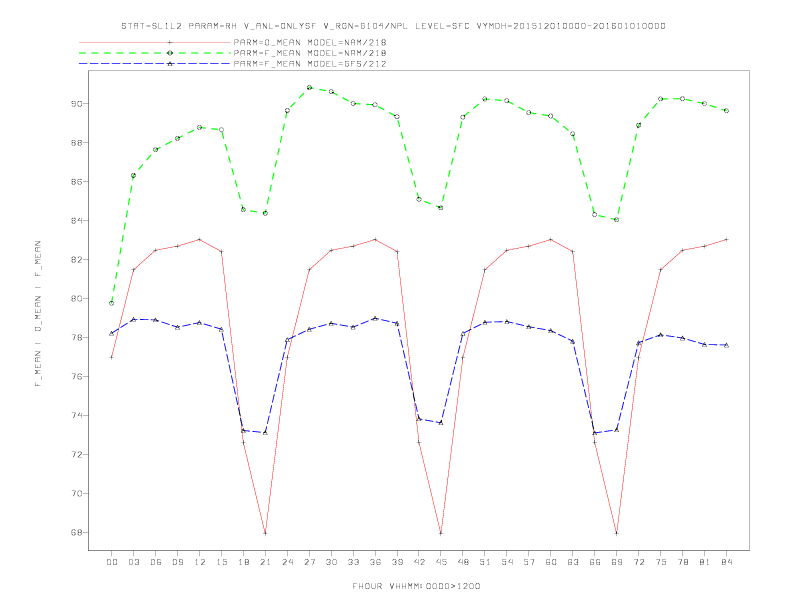Click y-axis tick label 80
The width and height of the screenshot is (792, 612).
(x=77, y=298)
